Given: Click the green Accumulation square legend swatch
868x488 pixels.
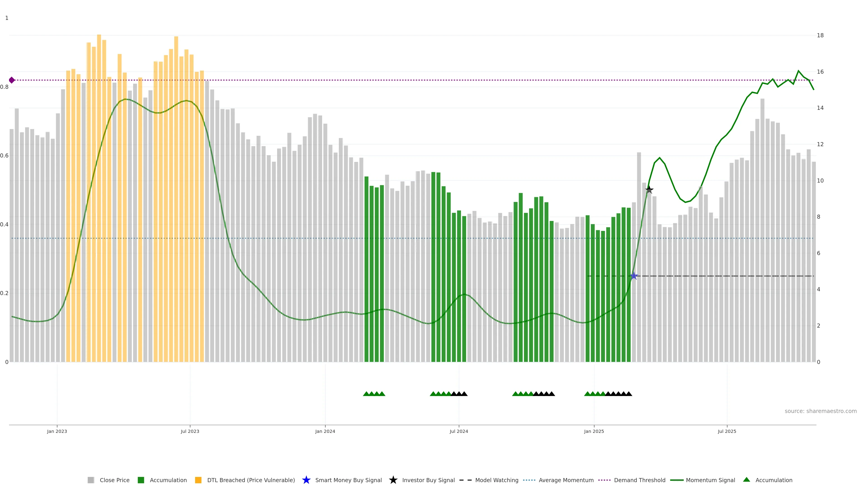Looking at the screenshot, I should pos(141,480).
